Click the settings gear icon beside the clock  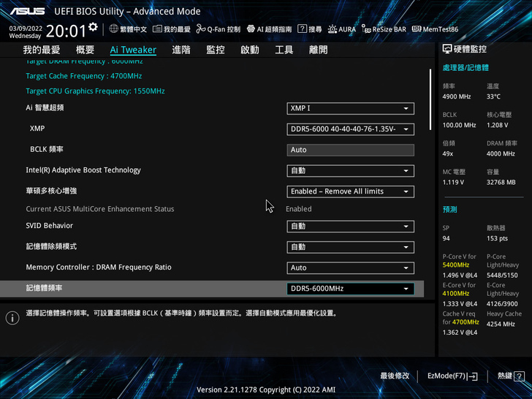pyautogui.click(x=93, y=27)
